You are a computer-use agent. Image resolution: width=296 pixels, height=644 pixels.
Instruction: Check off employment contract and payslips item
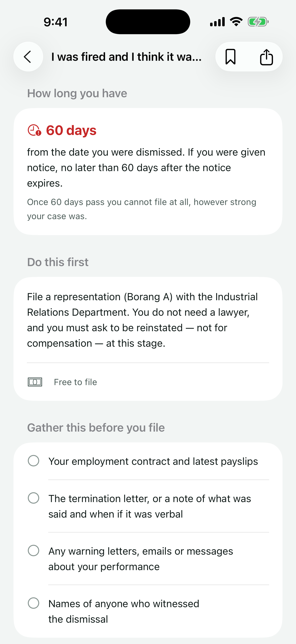(33, 461)
